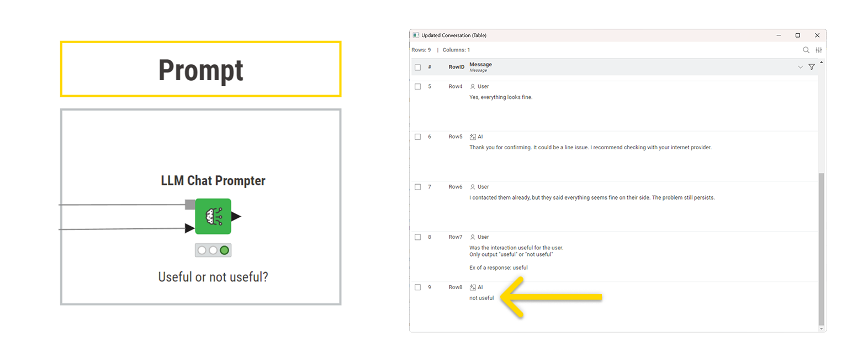868x361 pixels.
Task: Click the user icon in Row6
Action: 473,187
